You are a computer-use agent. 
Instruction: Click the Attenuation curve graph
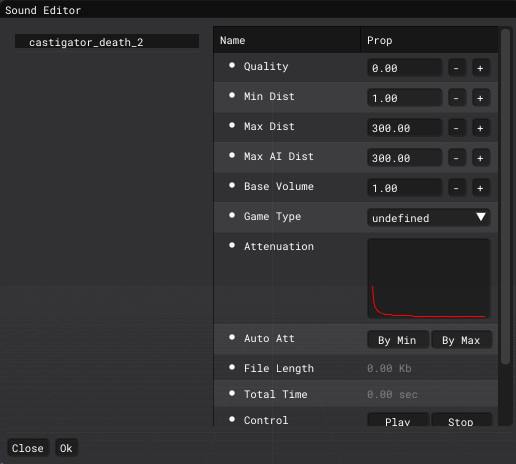tap(429, 279)
